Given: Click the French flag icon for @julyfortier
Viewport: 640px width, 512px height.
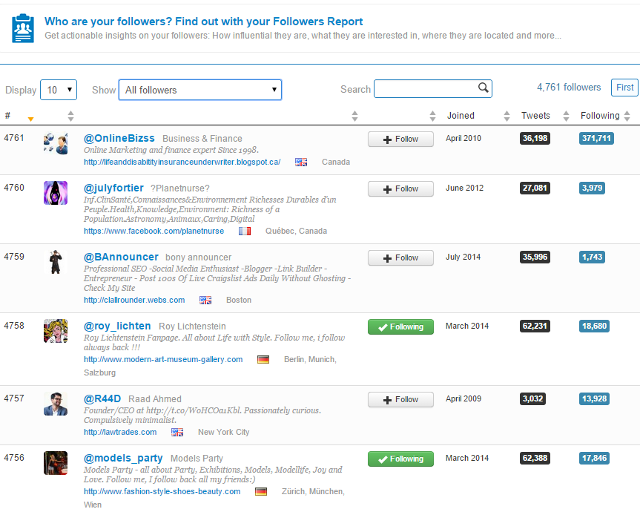Looking at the screenshot, I should tap(245, 231).
